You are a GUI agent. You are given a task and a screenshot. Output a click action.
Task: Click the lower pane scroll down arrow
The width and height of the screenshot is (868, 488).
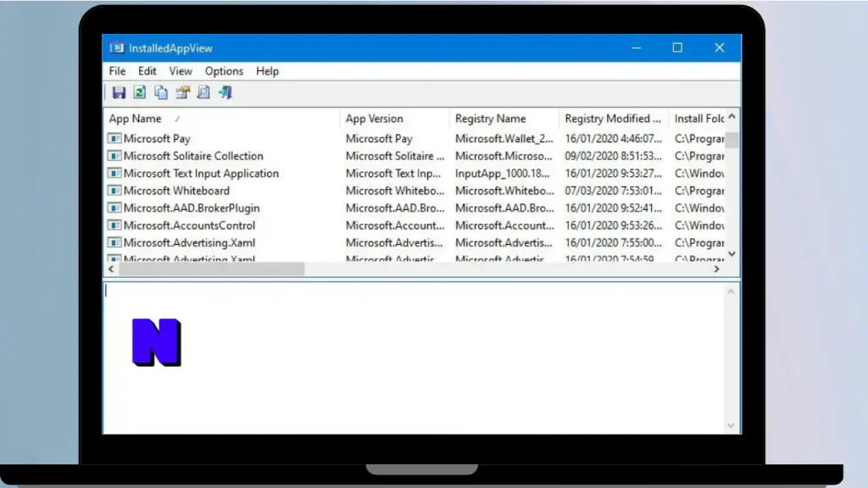pyautogui.click(x=731, y=425)
